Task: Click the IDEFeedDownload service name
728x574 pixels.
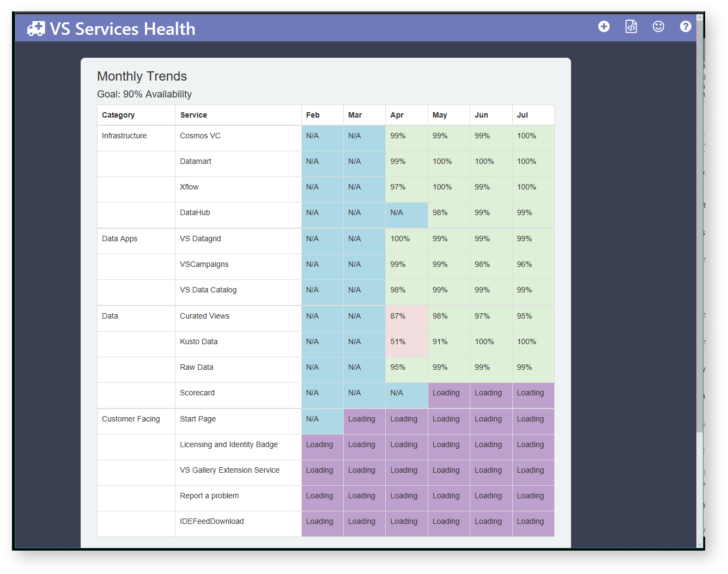Action: (212, 521)
